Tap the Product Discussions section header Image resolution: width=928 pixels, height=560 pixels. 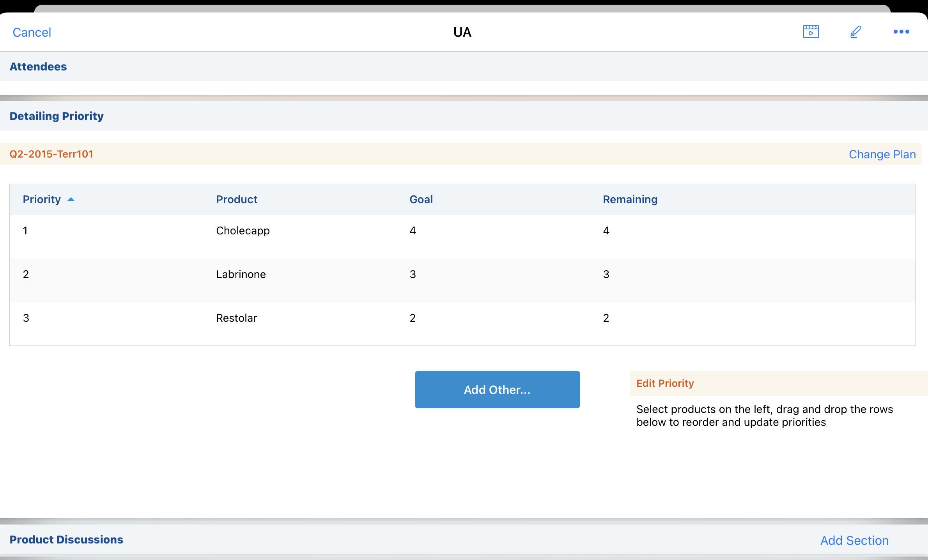click(x=66, y=539)
